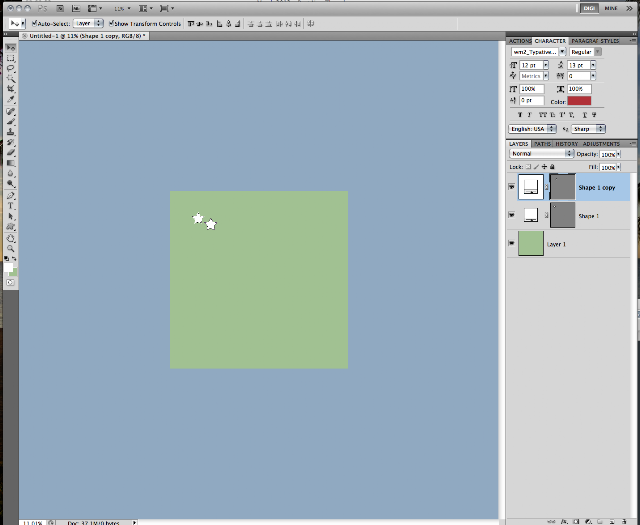Switch to the History tab

point(567,144)
